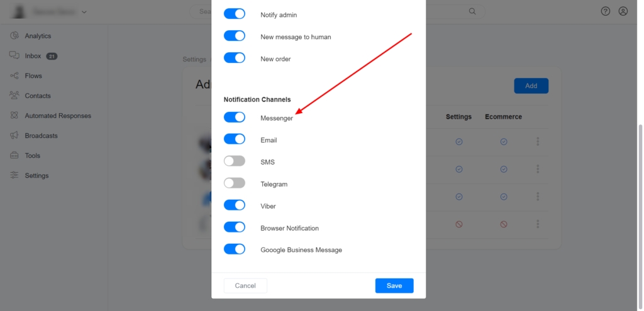
Task: Click the Save button
Action: click(x=394, y=286)
